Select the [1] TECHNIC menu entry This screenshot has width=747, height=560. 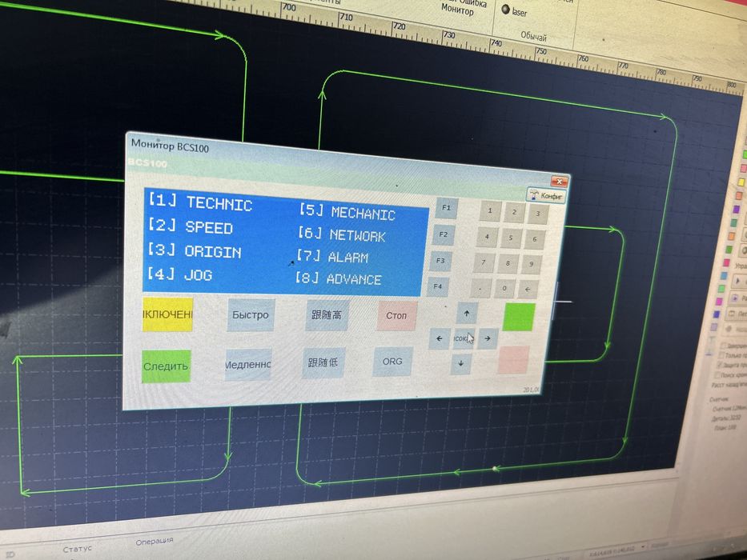coord(200,202)
